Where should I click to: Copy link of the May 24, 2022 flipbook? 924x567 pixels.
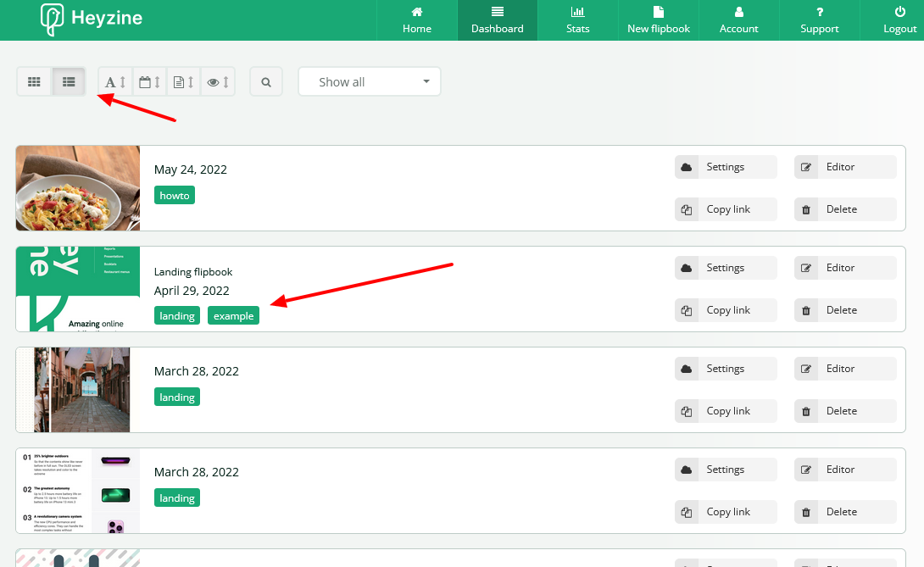[726, 209]
